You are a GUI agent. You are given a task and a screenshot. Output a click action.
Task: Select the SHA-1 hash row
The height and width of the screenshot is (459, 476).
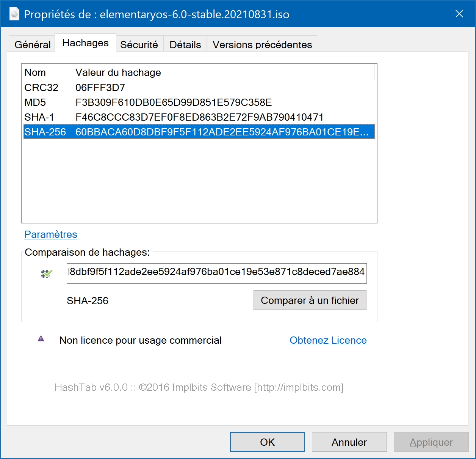199,117
